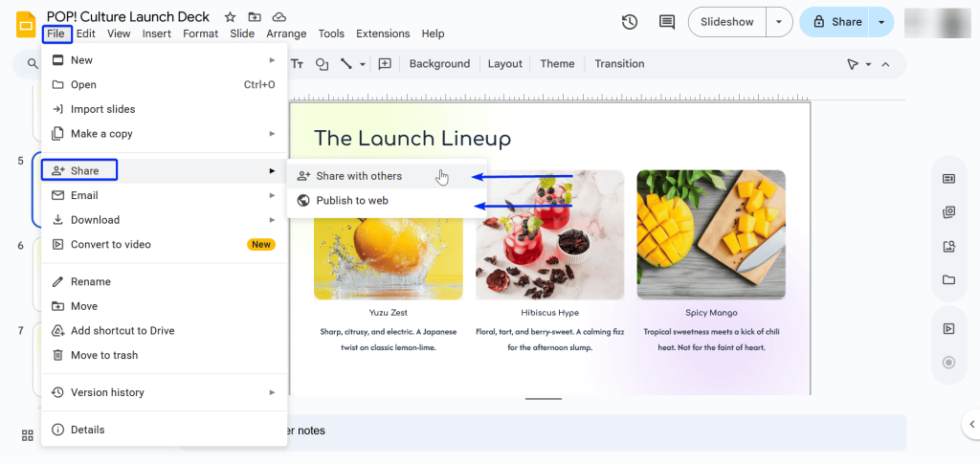Select Publish to web option
The height and width of the screenshot is (464, 980).
pyautogui.click(x=352, y=201)
